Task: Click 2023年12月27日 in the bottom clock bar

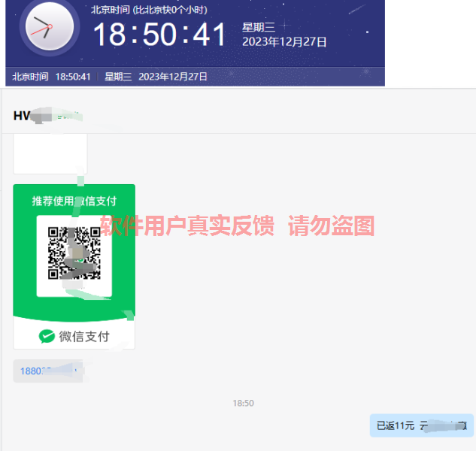Action: [173, 77]
